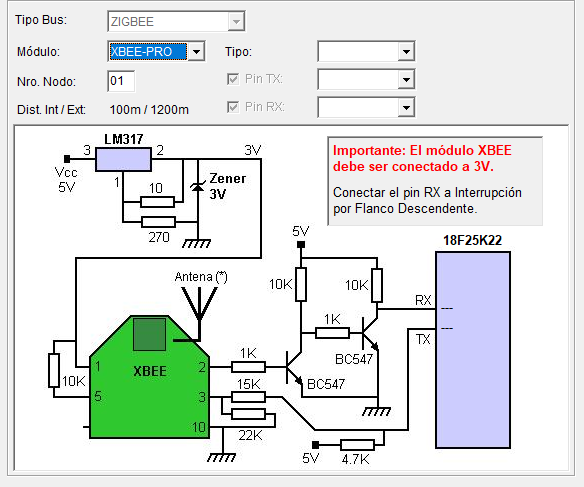Click the green XBEE module in diagram
This screenshot has width=584, height=487.
coord(149,377)
